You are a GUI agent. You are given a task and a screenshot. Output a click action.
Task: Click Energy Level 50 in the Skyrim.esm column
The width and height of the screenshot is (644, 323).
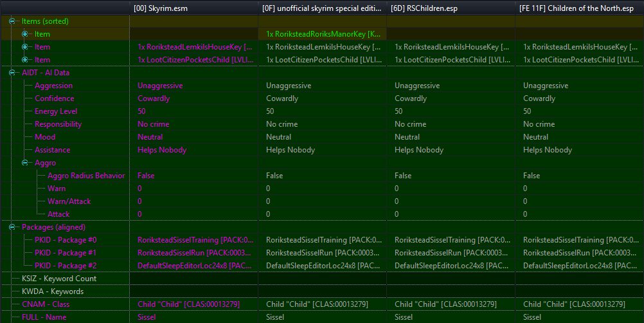(141, 111)
